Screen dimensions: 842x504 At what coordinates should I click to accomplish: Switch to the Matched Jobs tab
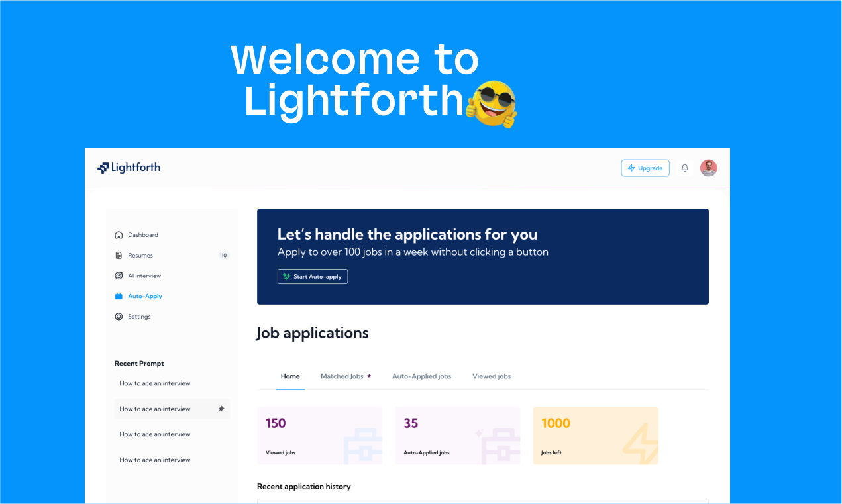click(x=342, y=376)
